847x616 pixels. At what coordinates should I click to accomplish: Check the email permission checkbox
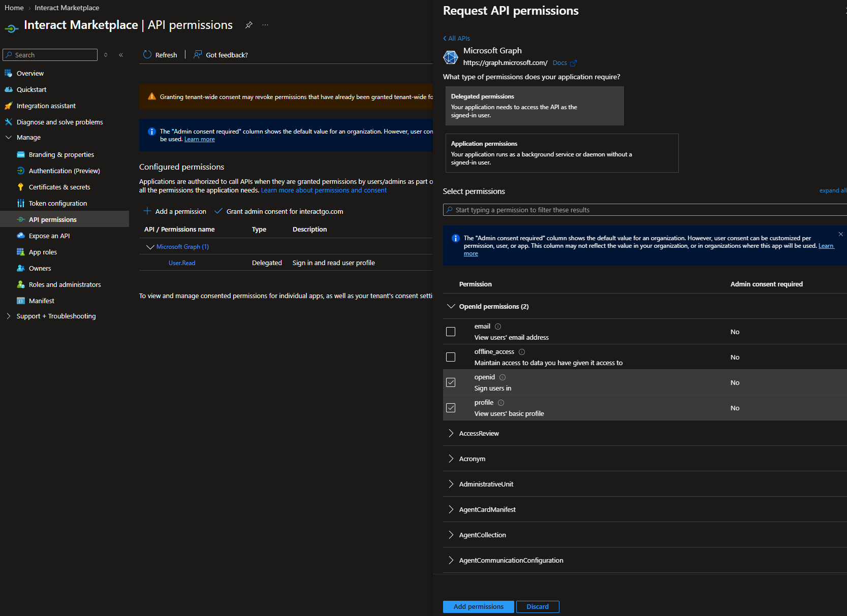[x=451, y=332]
